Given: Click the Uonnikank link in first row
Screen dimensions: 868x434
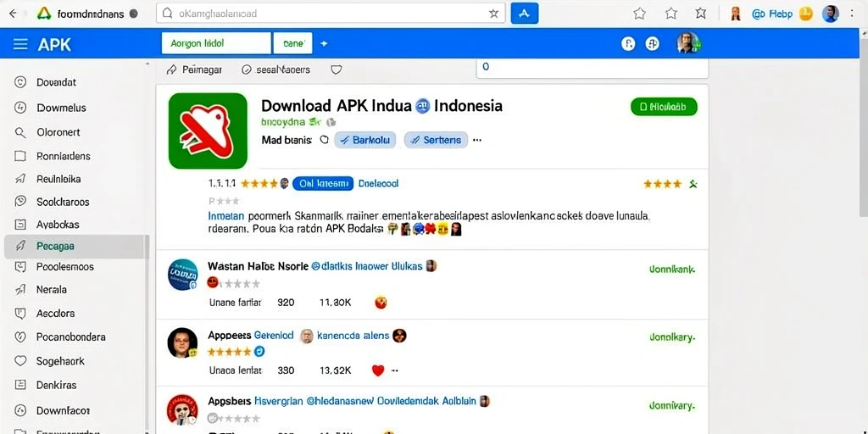Looking at the screenshot, I should (672, 270).
